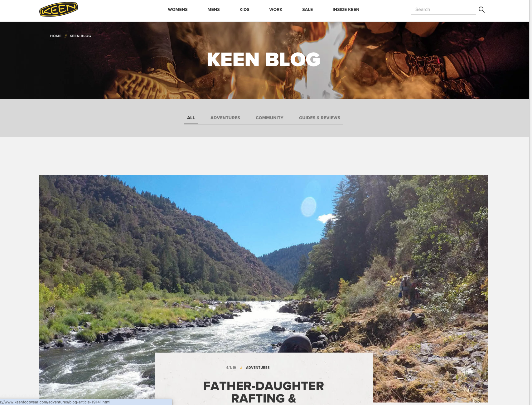Click the KEEN BLOG breadcrumb

tap(80, 36)
